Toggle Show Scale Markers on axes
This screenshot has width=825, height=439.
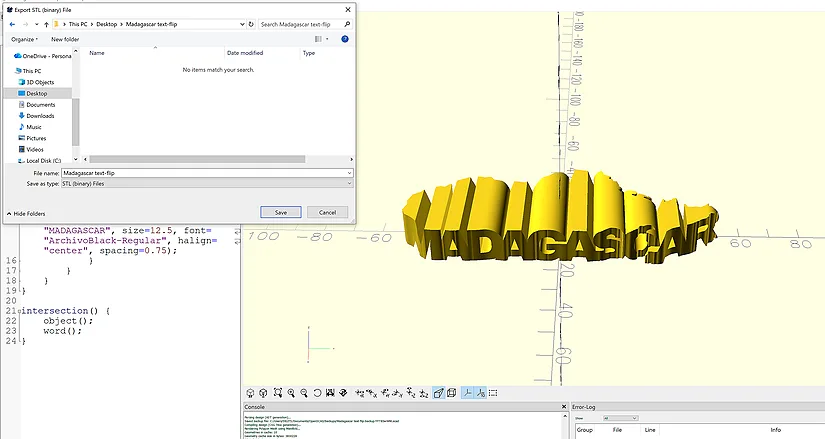[480, 393]
